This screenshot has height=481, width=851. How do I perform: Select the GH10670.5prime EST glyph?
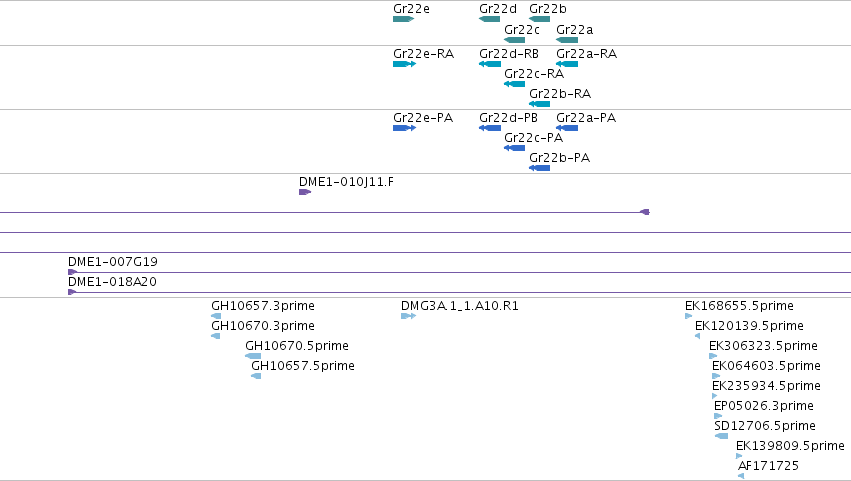pyautogui.click(x=253, y=356)
